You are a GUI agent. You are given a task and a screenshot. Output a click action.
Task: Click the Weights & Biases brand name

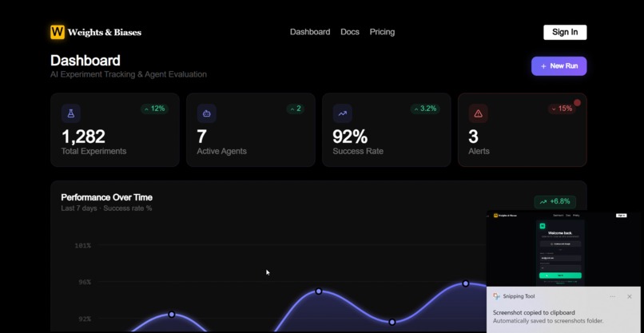point(105,33)
